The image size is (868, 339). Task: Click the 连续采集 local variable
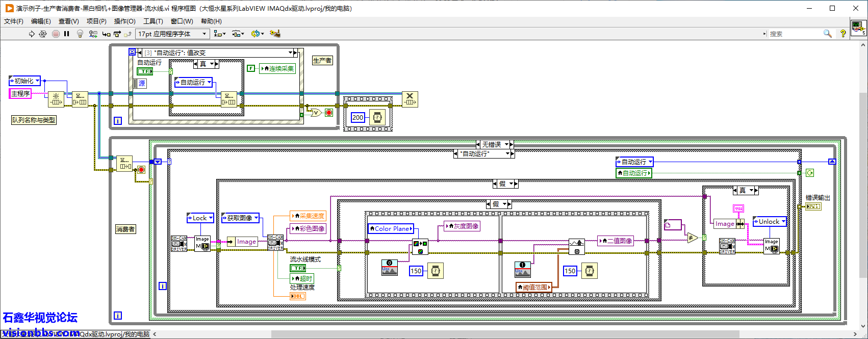(x=278, y=68)
